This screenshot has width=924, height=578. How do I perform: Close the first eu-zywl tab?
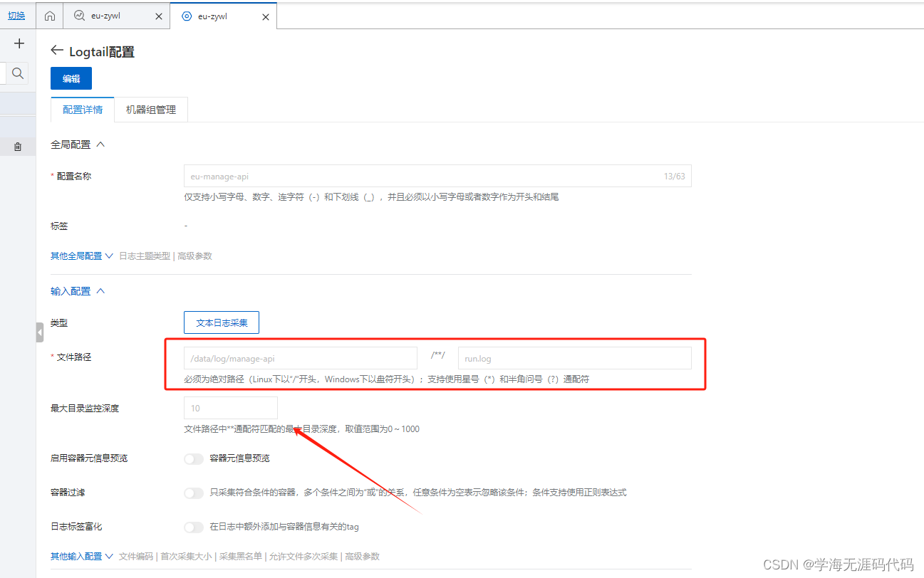click(158, 16)
